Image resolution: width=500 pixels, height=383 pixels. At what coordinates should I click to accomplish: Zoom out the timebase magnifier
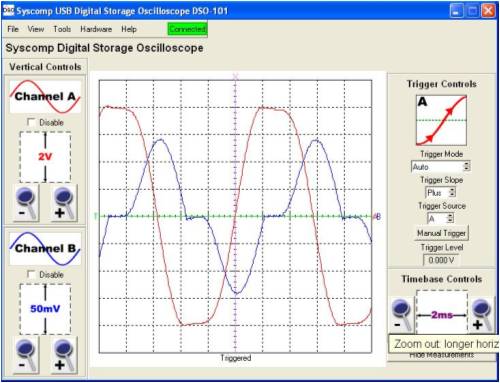402,315
